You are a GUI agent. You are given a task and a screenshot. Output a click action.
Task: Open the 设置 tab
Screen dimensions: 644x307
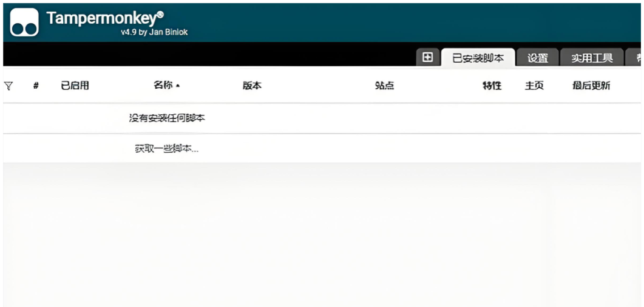(x=538, y=58)
